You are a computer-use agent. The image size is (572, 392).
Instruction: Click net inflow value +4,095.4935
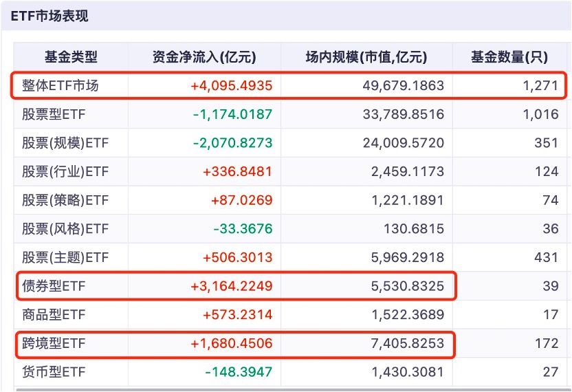click(232, 86)
